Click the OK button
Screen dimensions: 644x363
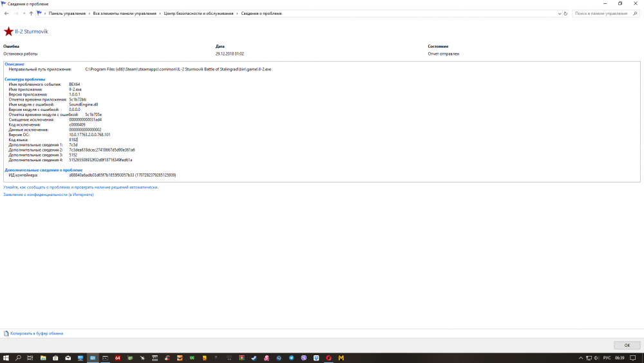point(627,346)
